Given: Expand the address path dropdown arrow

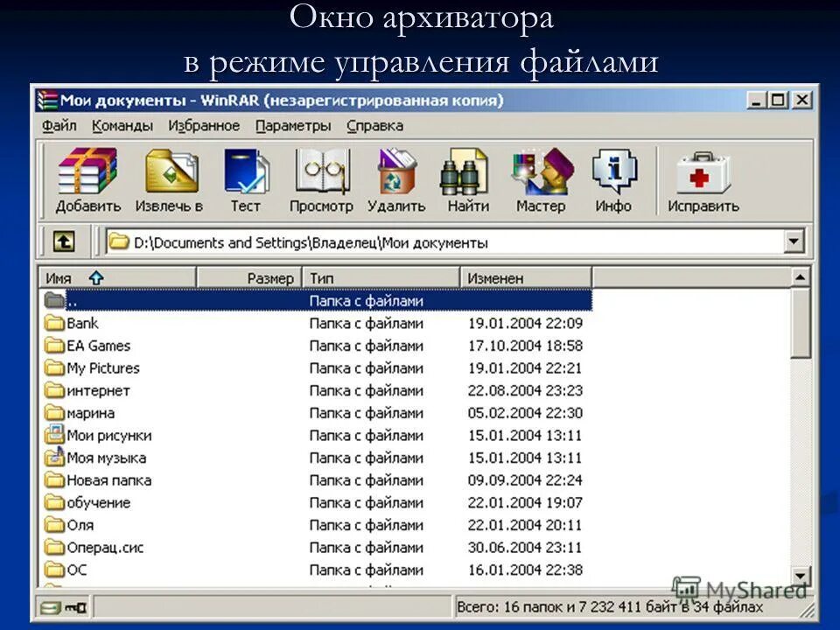Looking at the screenshot, I should tap(794, 241).
